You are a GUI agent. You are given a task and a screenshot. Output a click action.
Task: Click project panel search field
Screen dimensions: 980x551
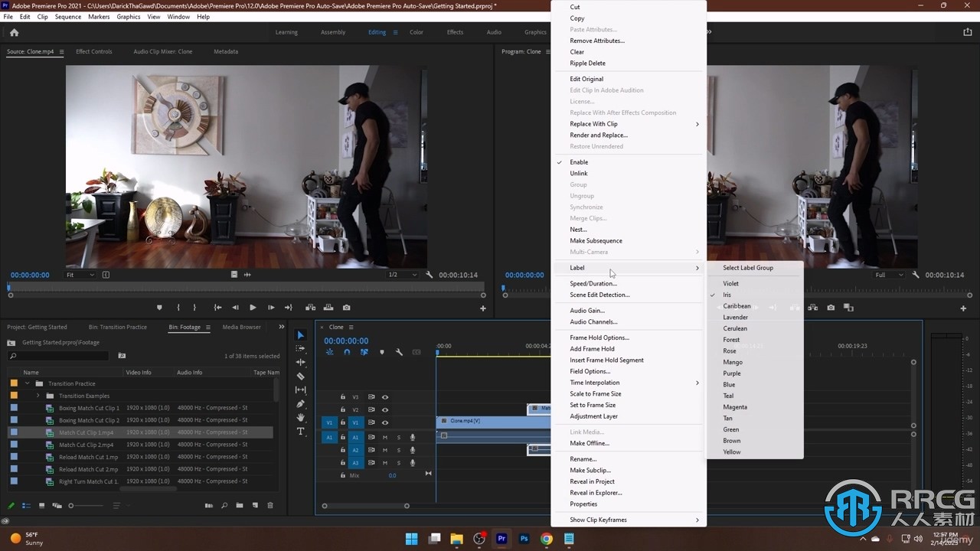[x=58, y=356]
